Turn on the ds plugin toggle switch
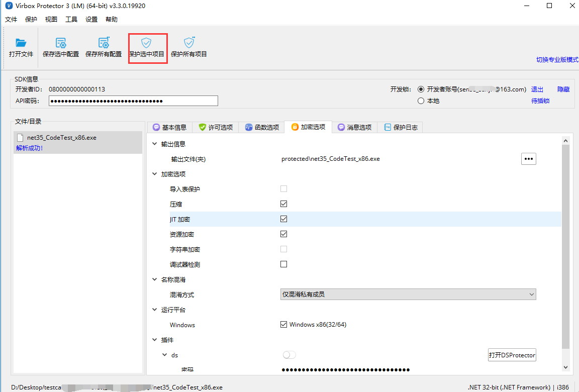Screen dimensions: 579x392 click(x=289, y=355)
